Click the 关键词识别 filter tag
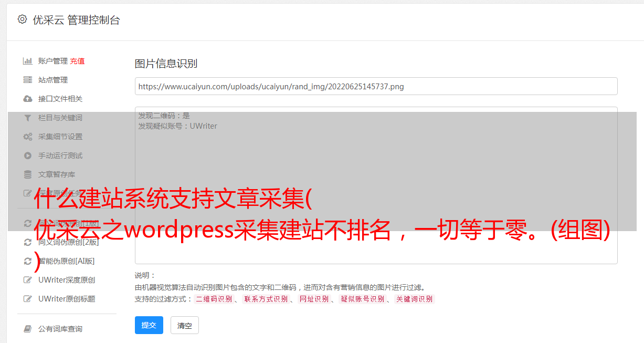The height and width of the screenshot is (343, 644). 415,299
